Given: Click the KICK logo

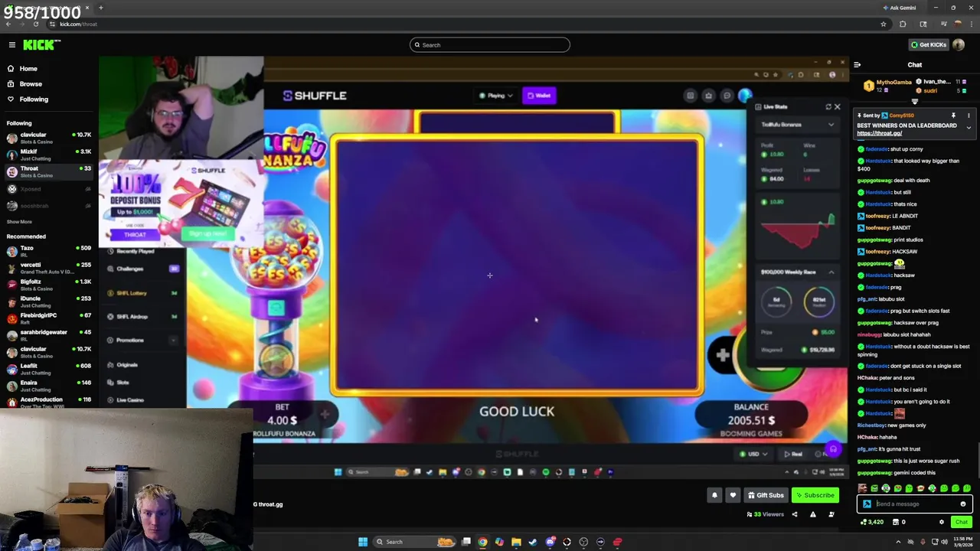Looking at the screenshot, I should click(41, 44).
